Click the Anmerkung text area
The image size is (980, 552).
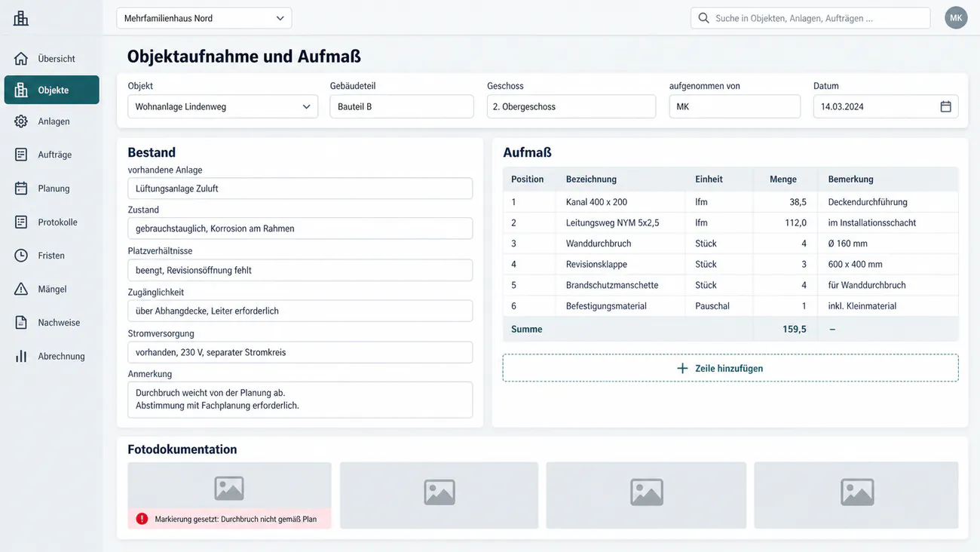pyautogui.click(x=300, y=400)
